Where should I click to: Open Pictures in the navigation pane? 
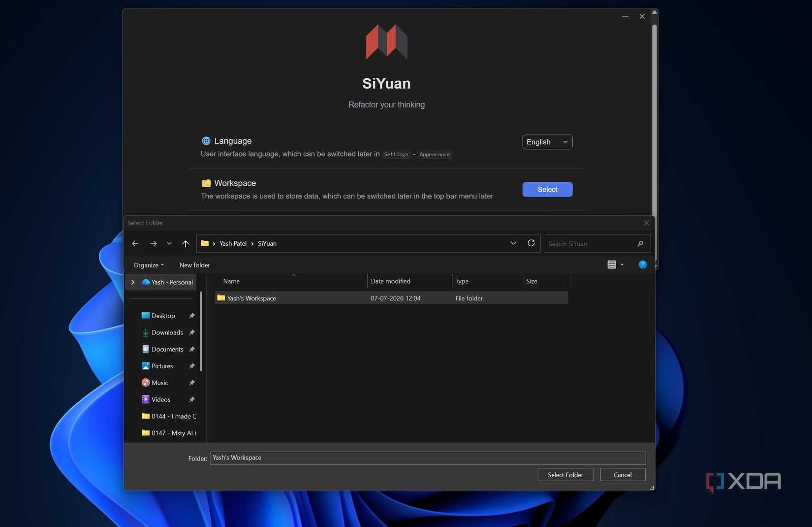click(157, 366)
